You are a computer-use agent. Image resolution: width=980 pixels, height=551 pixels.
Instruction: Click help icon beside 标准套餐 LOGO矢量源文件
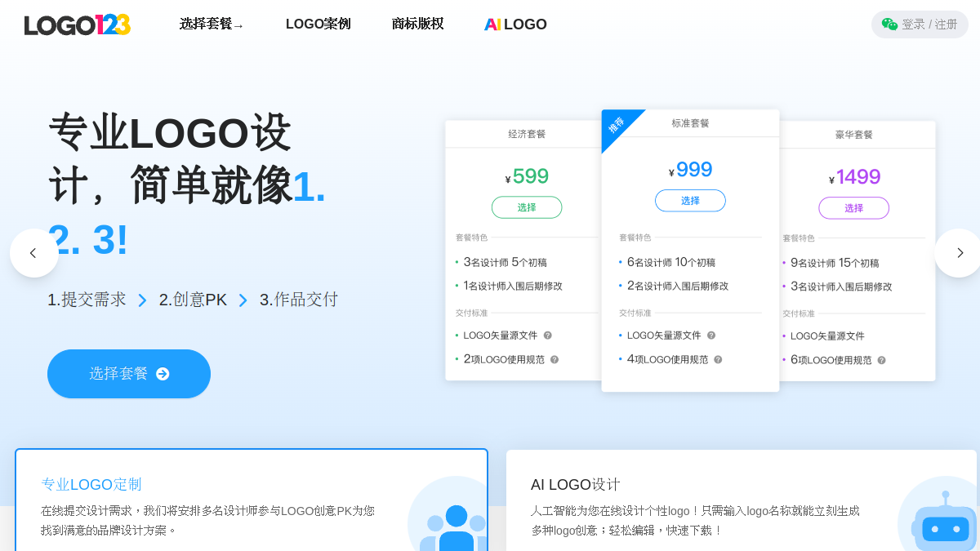coord(711,335)
